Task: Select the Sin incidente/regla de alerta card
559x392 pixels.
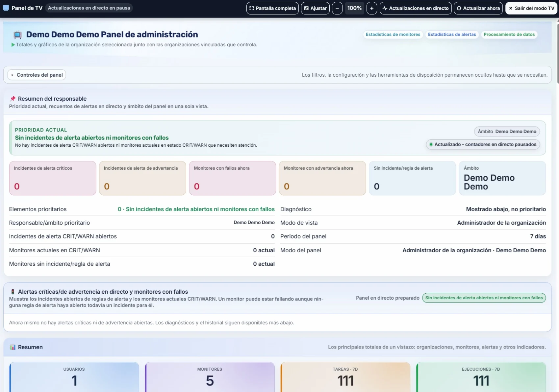Action: pos(412,178)
